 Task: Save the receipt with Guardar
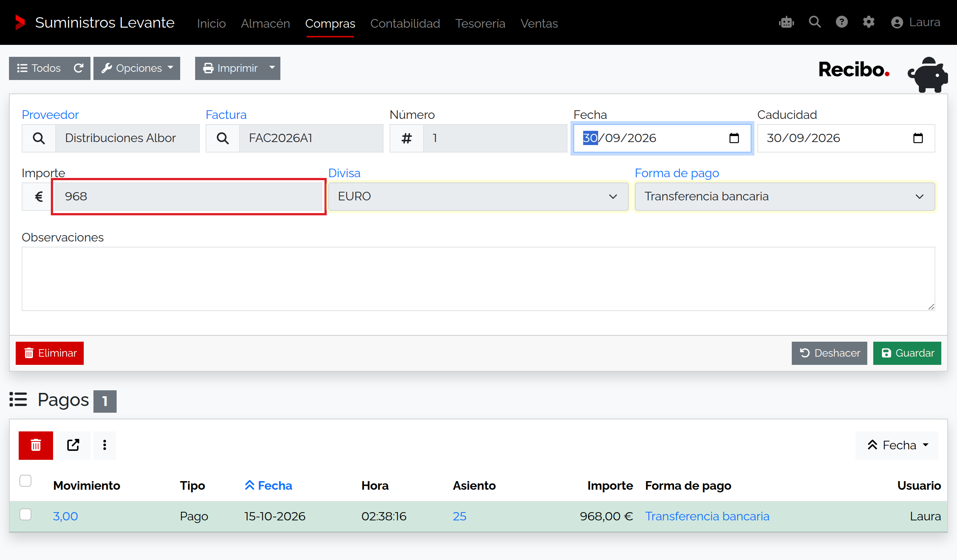907,354
